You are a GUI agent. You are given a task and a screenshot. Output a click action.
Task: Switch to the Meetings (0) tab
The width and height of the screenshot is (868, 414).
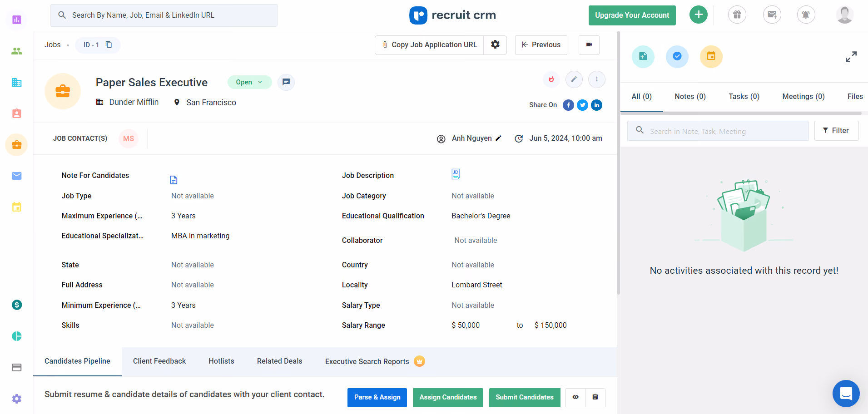804,97
